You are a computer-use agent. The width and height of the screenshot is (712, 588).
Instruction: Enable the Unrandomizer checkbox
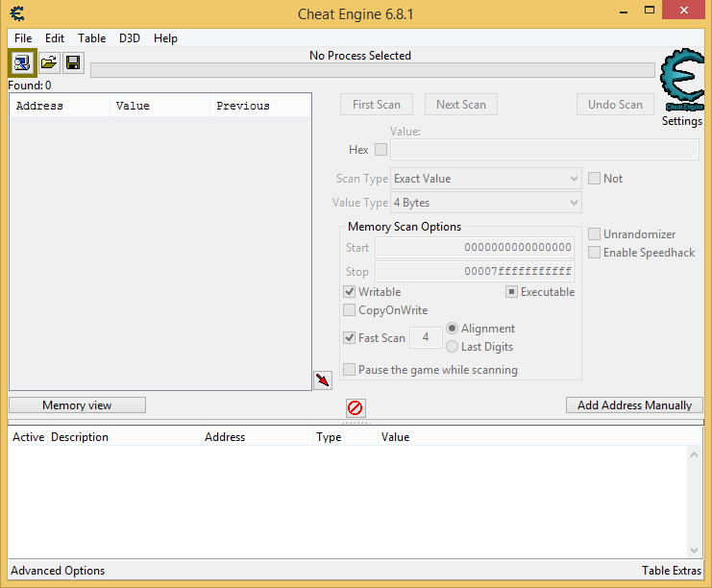pyautogui.click(x=594, y=234)
